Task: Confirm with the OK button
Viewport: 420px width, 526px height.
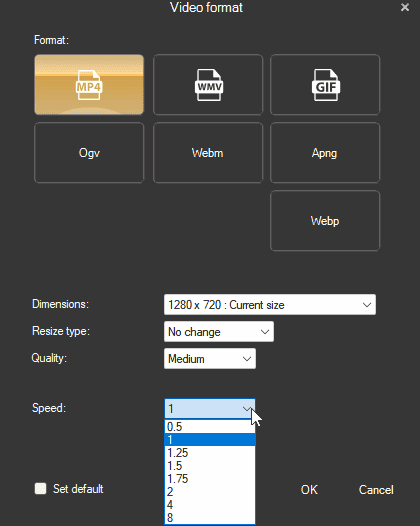Action: [x=309, y=490]
